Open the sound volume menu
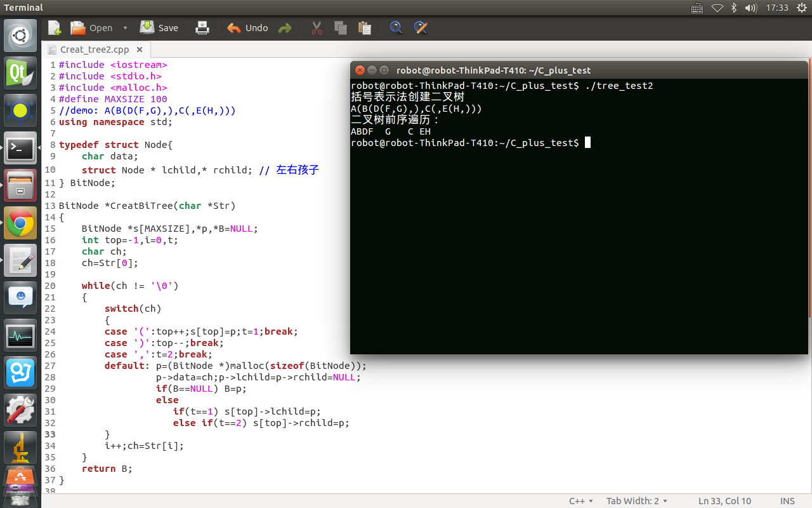 click(x=750, y=8)
